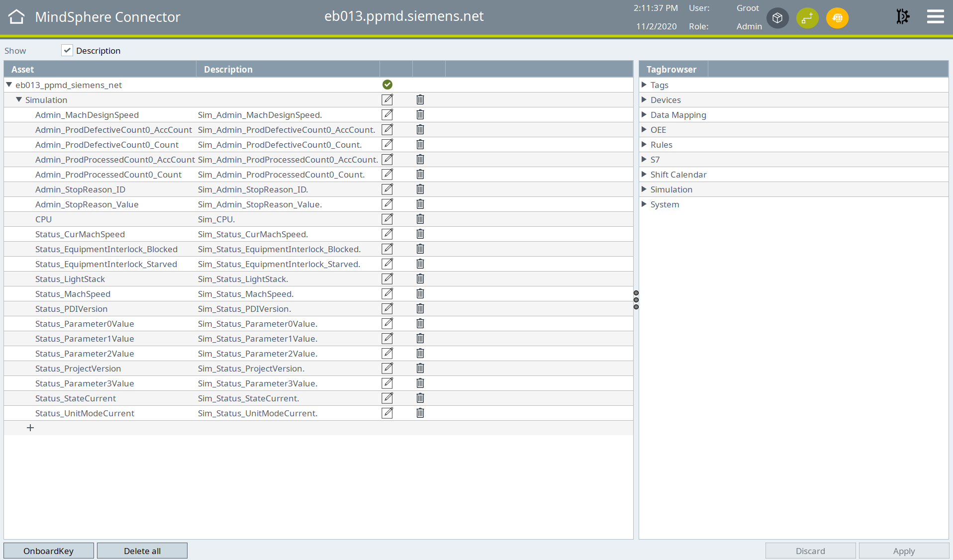Toggle the Description checkbox

67,50
